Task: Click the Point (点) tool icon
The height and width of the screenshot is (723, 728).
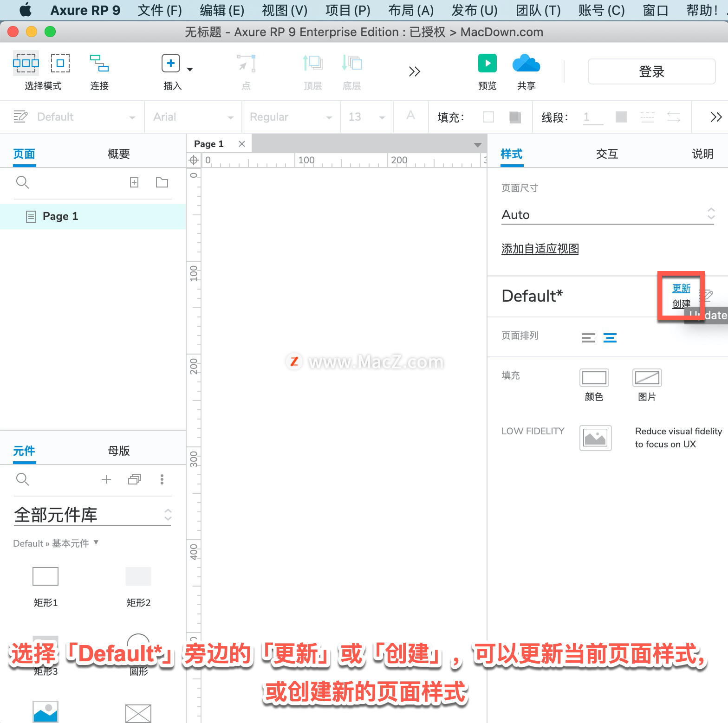Action: [246, 63]
